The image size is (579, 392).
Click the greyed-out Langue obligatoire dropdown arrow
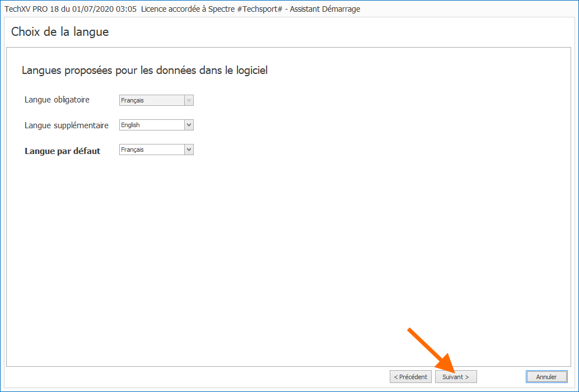(189, 100)
